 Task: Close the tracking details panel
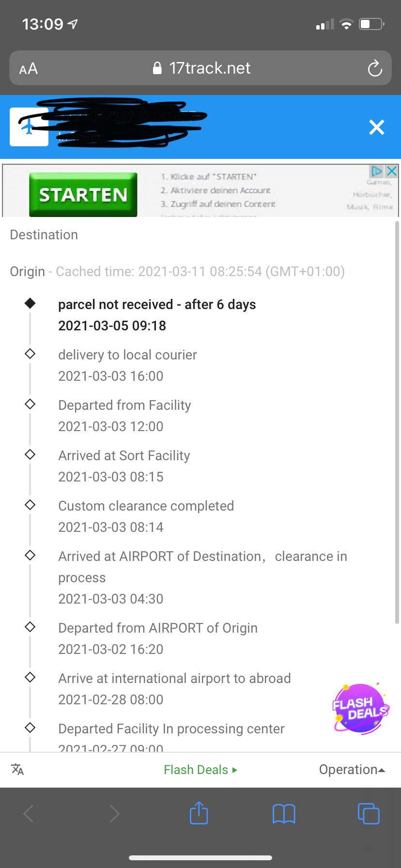coord(376,127)
